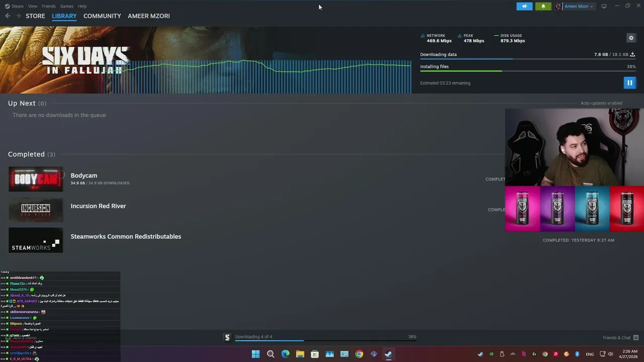The width and height of the screenshot is (644, 362).
Task: Open Windows taskbar search
Action: point(271,354)
